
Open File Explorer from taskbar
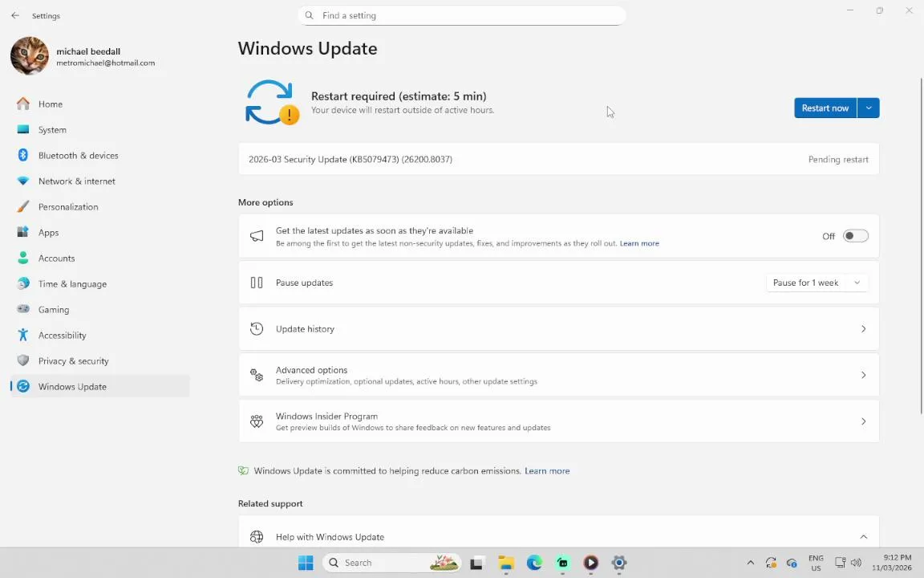click(x=505, y=563)
